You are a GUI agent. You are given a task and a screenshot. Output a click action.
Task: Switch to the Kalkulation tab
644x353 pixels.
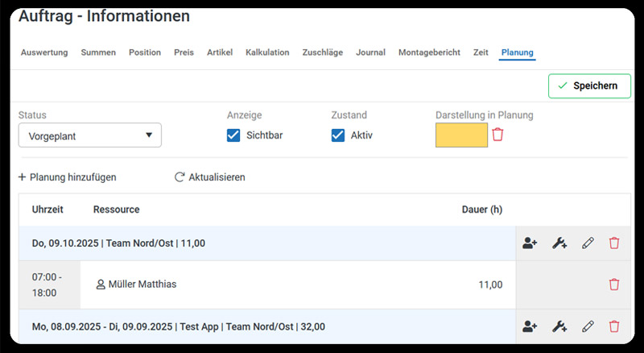click(267, 52)
